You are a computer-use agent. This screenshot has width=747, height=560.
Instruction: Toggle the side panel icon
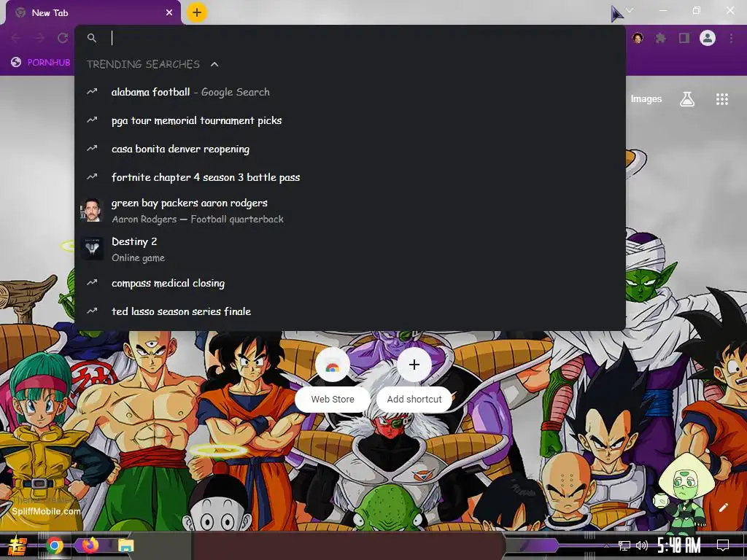click(684, 38)
